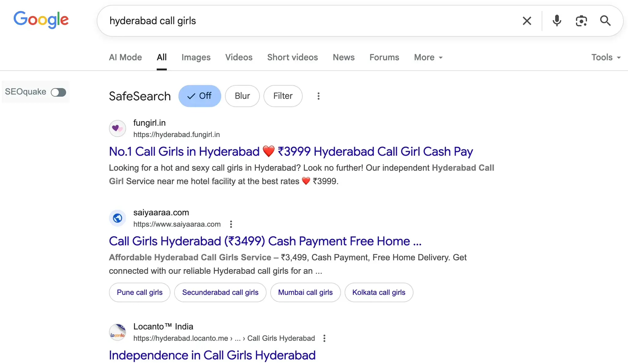Click the Pune call girls chip
This screenshot has width=628, height=364.
click(x=140, y=292)
